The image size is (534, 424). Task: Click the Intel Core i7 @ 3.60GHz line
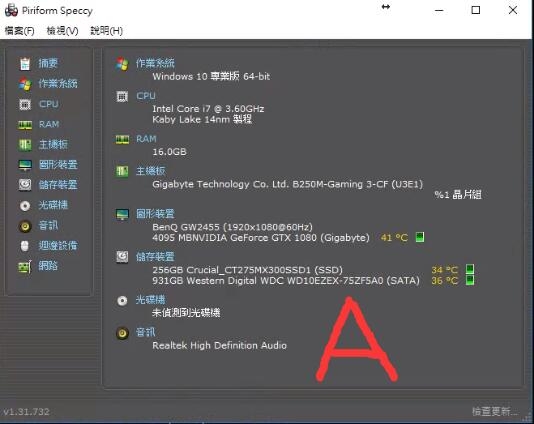[x=208, y=109]
